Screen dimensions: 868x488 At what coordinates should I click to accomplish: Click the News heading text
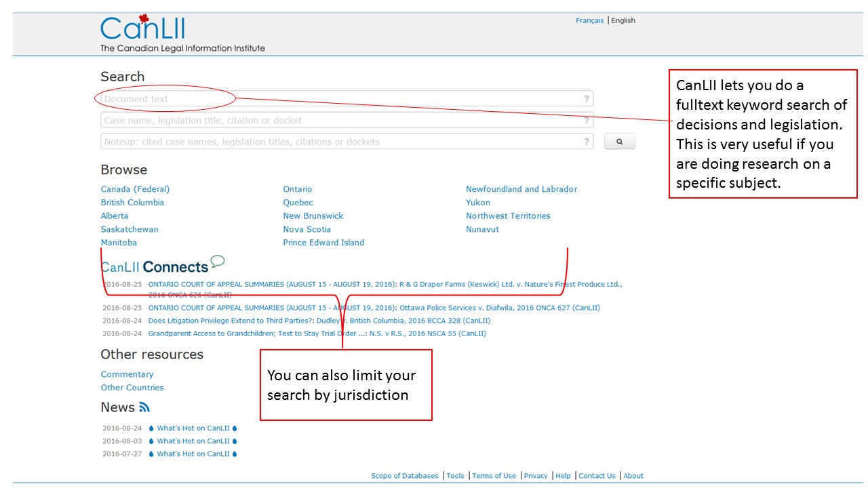click(x=118, y=407)
